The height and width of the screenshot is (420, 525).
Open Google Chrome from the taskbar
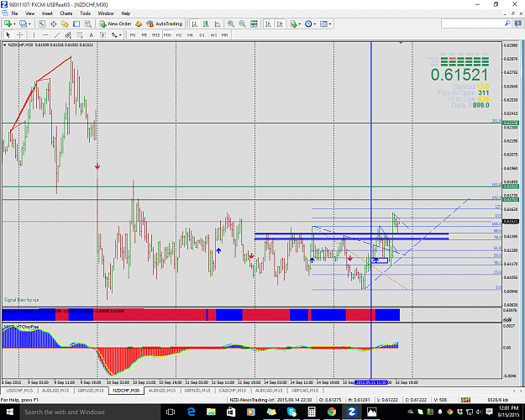point(332,412)
